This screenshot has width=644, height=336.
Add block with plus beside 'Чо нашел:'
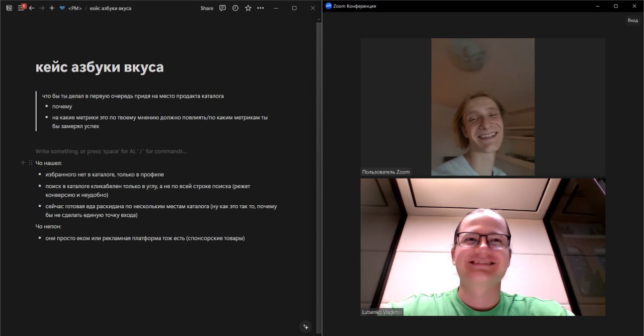[x=23, y=163]
